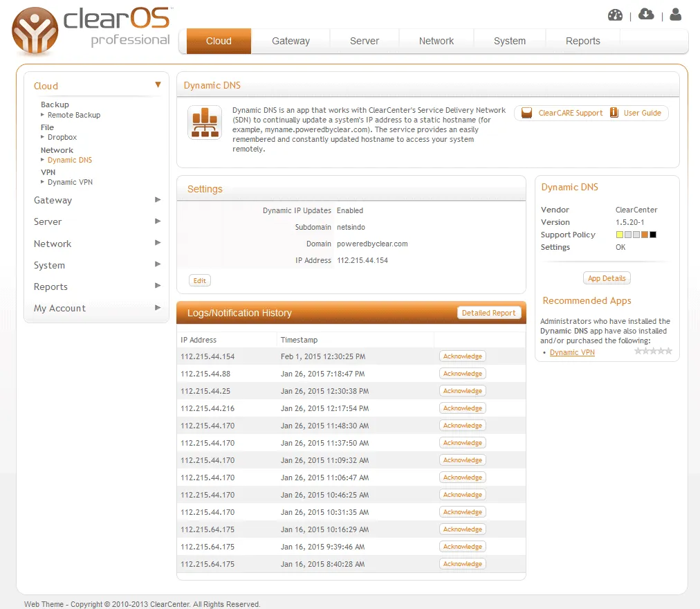Select Remote Backup in the sidebar
This screenshot has height=609, width=700.
(74, 115)
